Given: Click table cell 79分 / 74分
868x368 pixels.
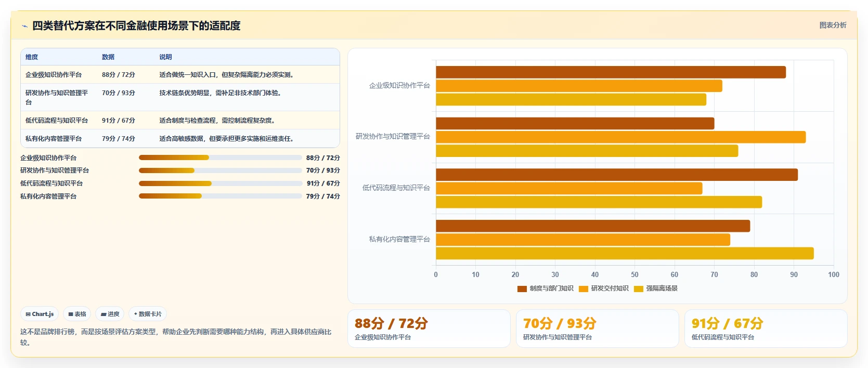Looking at the screenshot, I should [119, 139].
